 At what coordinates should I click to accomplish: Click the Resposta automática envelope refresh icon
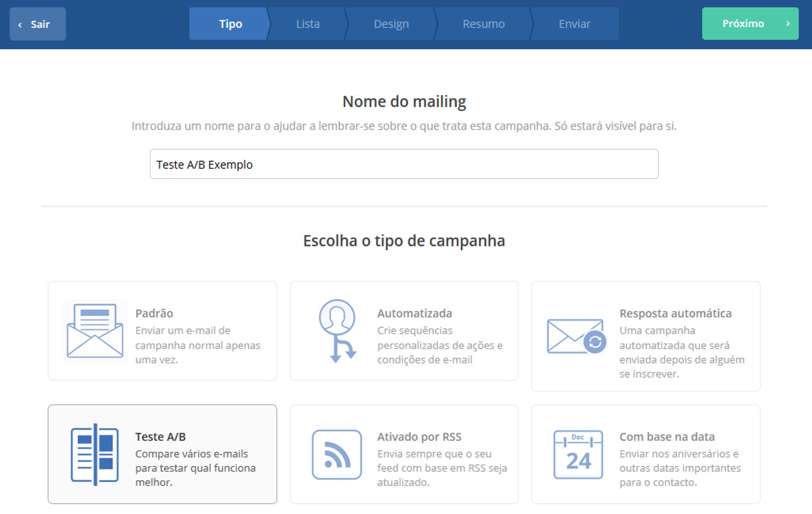point(576,336)
